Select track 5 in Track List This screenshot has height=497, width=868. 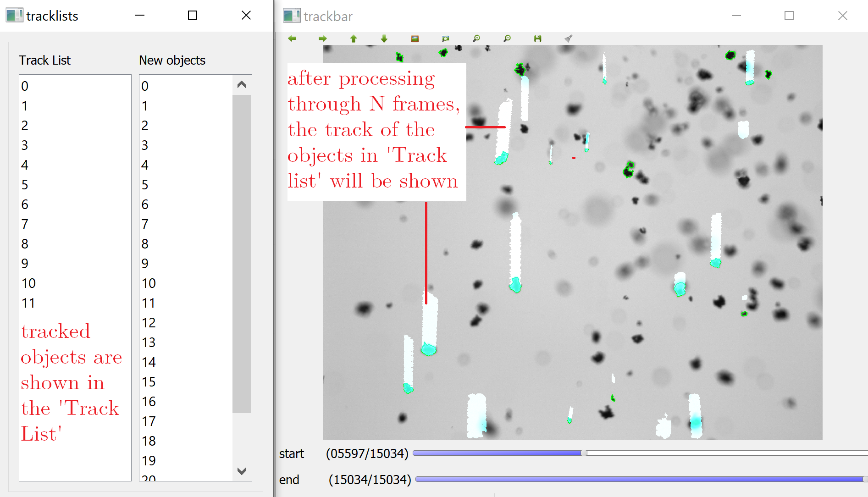point(75,184)
